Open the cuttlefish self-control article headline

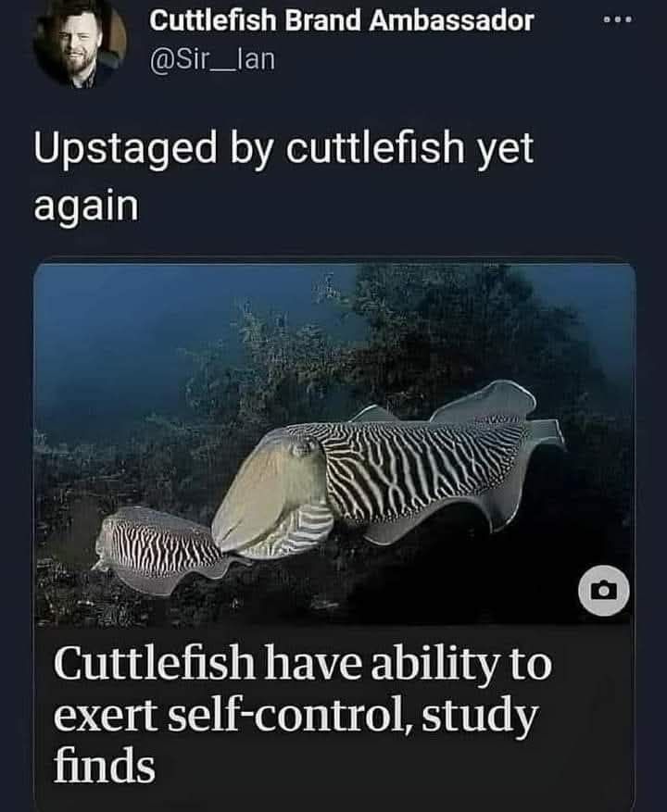303,714
